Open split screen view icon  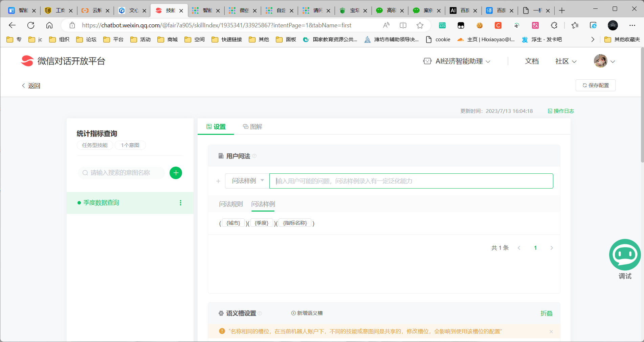tap(403, 25)
